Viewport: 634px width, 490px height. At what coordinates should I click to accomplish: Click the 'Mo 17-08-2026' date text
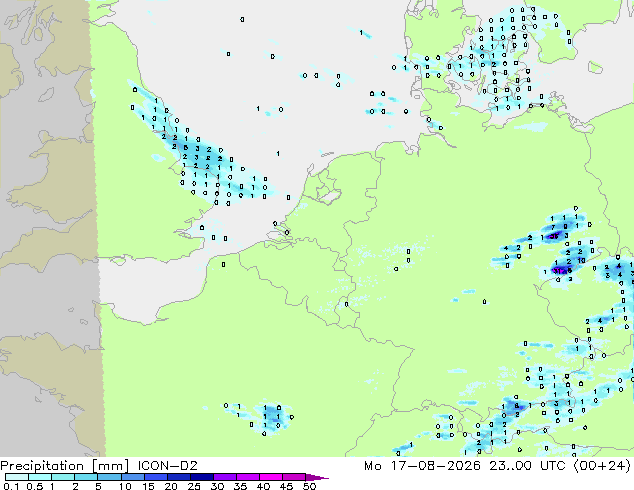422,466
